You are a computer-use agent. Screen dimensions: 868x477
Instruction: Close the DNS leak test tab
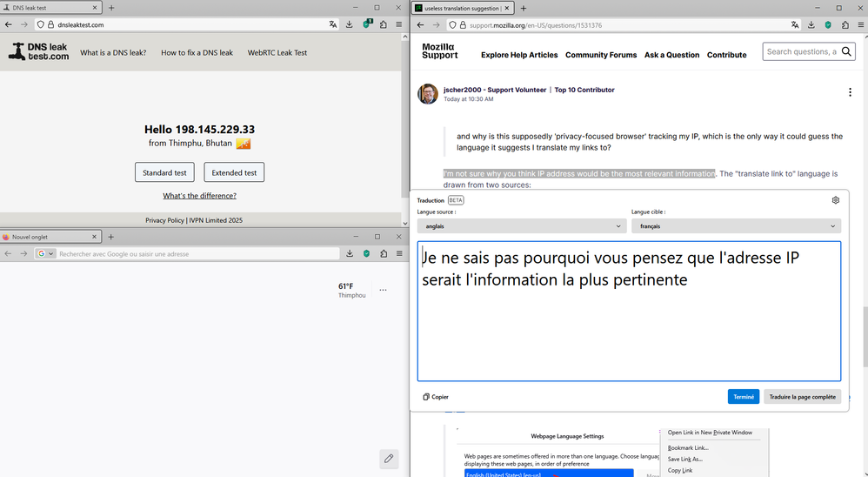point(94,8)
